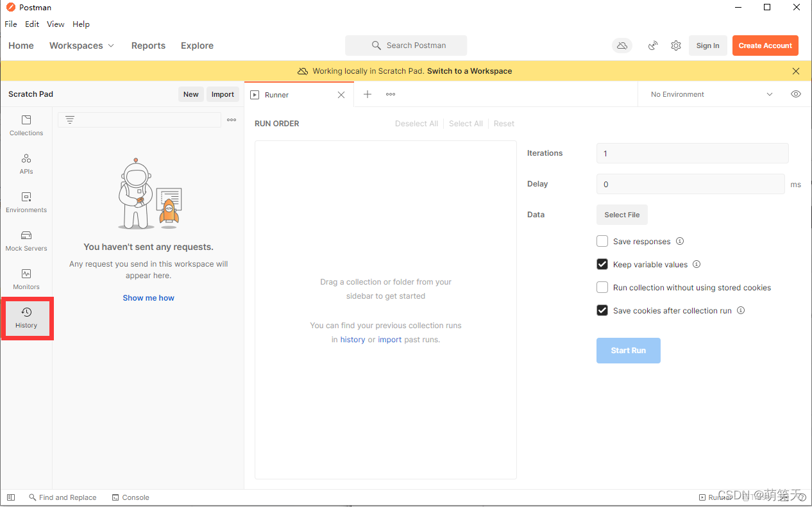The width and height of the screenshot is (812, 507).
Task: Go to the Home tab
Action: [21, 46]
